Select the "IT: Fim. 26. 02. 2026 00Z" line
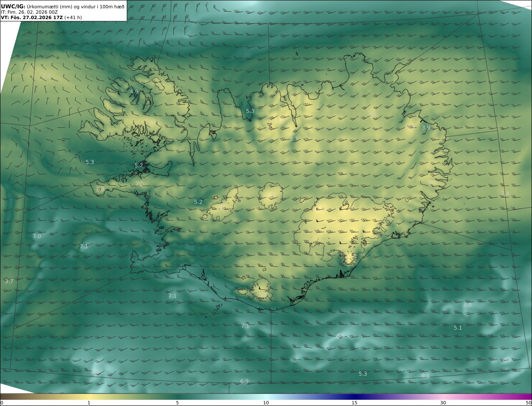The image size is (532, 406). coord(29,12)
